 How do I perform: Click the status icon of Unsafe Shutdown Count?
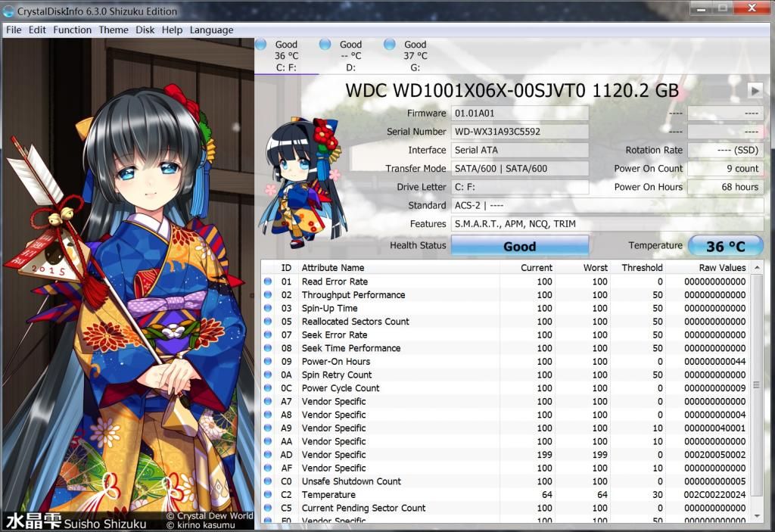point(268,481)
